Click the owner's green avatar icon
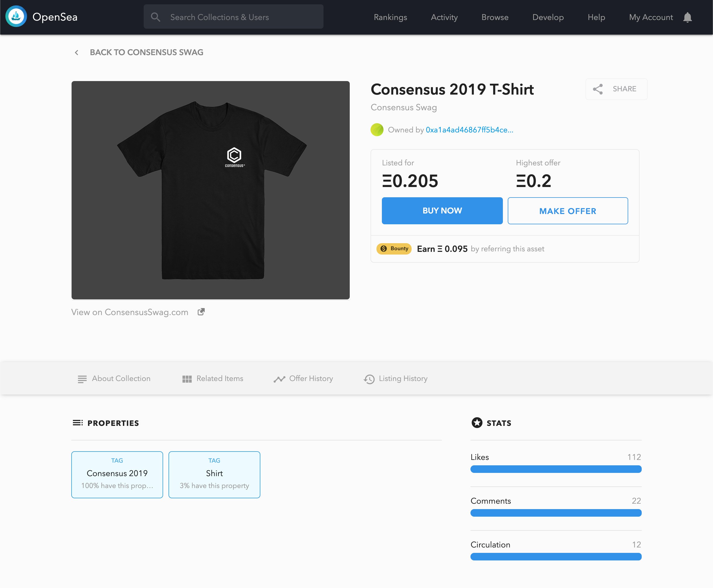This screenshot has width=713, height=588. coord(377,130)
